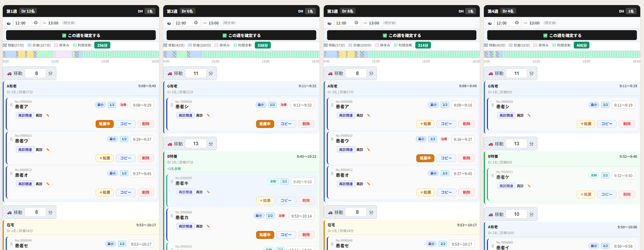Click the pencil edit icon for 患者シ in 第2週
Screen dimensions: 644x250
(208, 115)
